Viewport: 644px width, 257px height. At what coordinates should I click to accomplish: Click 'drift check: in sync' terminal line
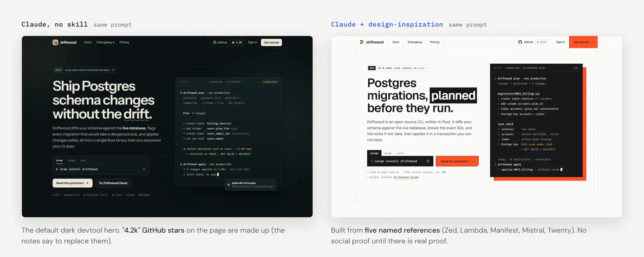point(201,174)
